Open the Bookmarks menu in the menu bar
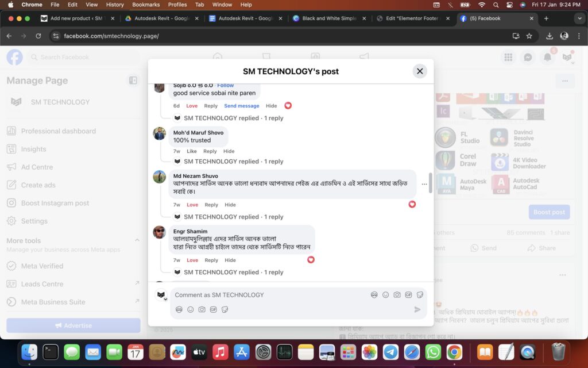The image size is (588, 368). coord(146,5)
